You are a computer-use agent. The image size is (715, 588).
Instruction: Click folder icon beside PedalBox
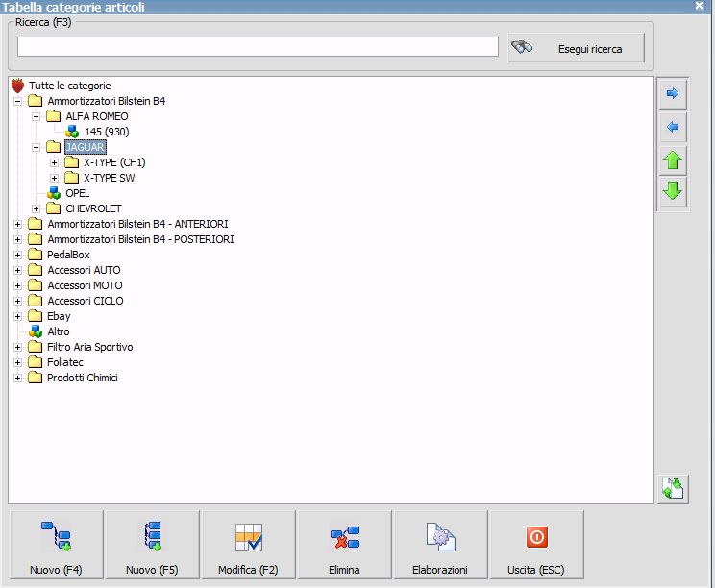(36, 255)
